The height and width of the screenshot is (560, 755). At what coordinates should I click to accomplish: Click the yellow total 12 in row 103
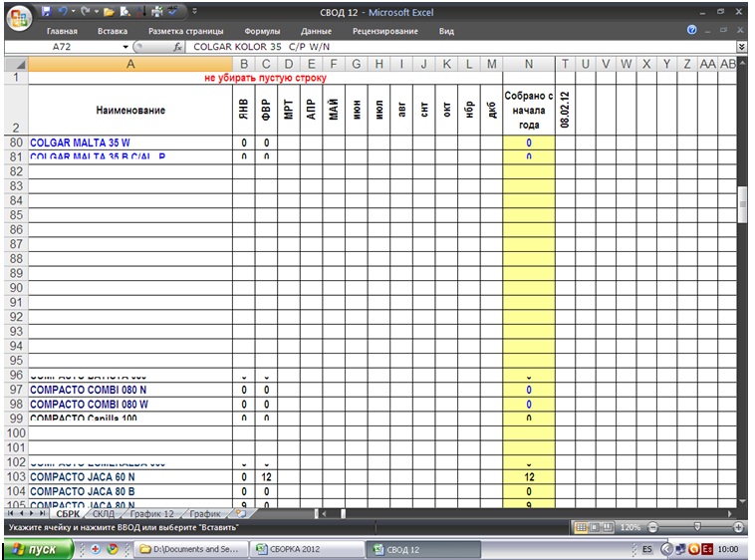point(529,476)
